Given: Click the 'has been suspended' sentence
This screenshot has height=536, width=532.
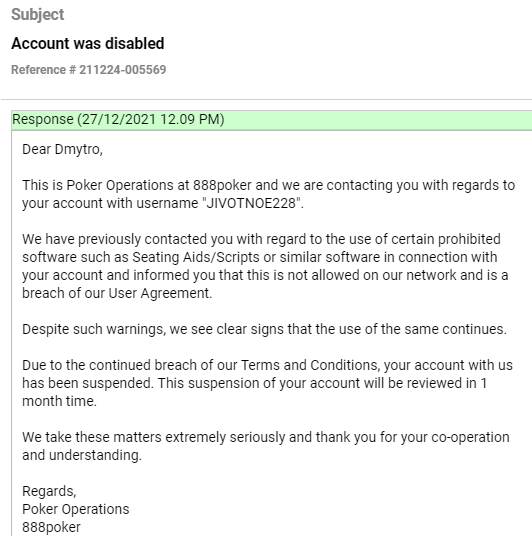Looking at the screenshot, I should click(88, 383).
